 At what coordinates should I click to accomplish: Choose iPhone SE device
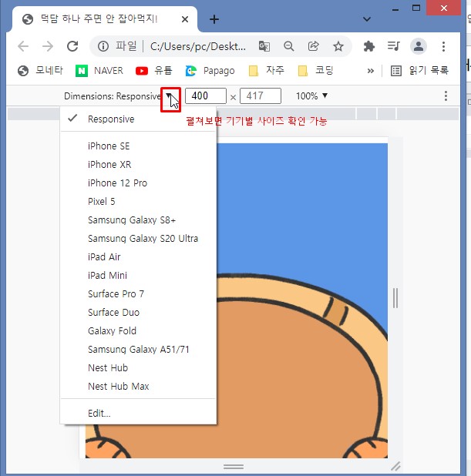point(138,146)
